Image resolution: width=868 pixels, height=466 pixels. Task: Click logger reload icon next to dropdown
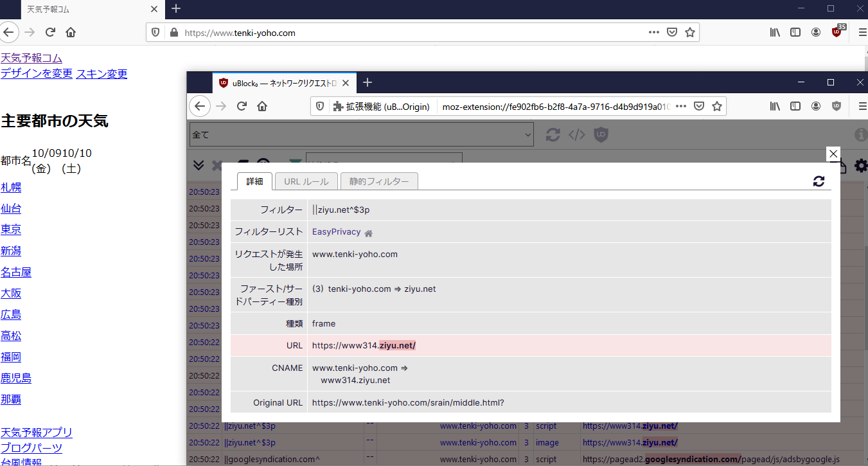click(x=553, y=135)
